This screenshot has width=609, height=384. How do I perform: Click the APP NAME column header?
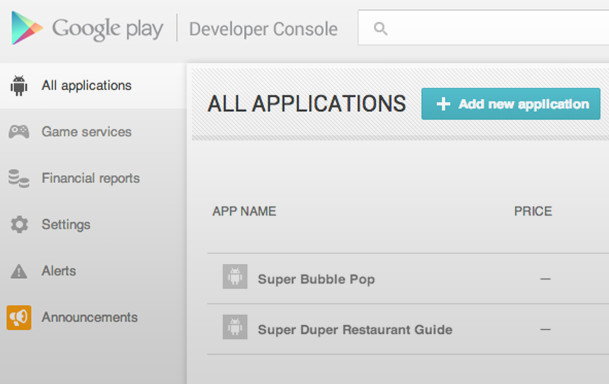coord(244,211)
